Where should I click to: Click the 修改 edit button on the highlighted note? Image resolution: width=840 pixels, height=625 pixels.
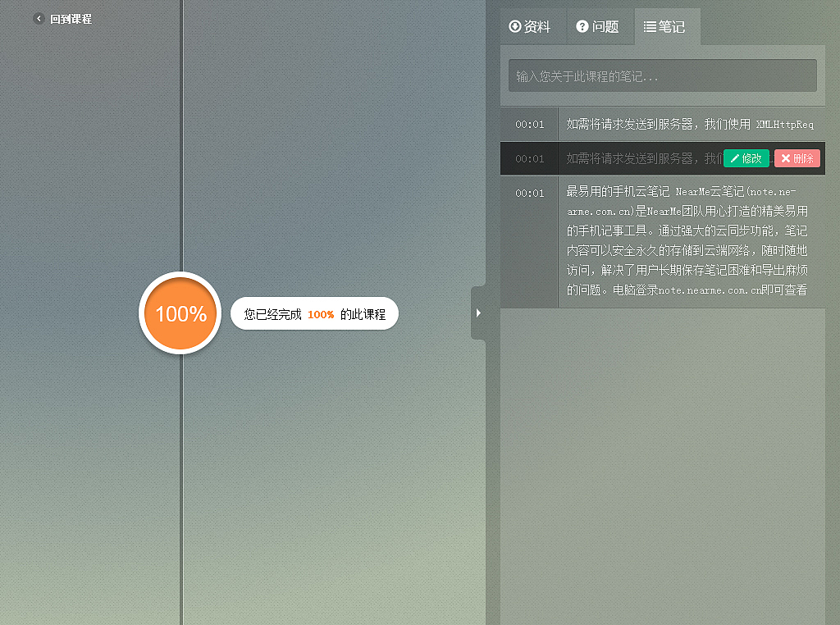click(x=746, y=158)
